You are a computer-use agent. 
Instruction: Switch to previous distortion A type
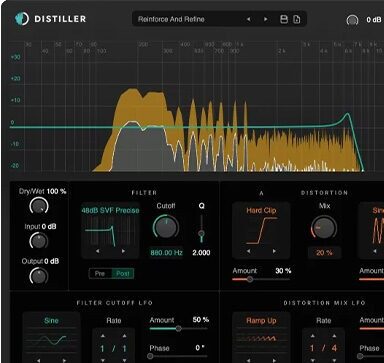(x=248, y=251)
